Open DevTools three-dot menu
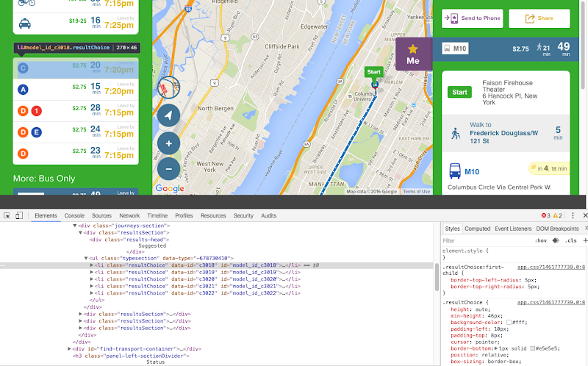This screenshot has height=366, width=588. 573,215
